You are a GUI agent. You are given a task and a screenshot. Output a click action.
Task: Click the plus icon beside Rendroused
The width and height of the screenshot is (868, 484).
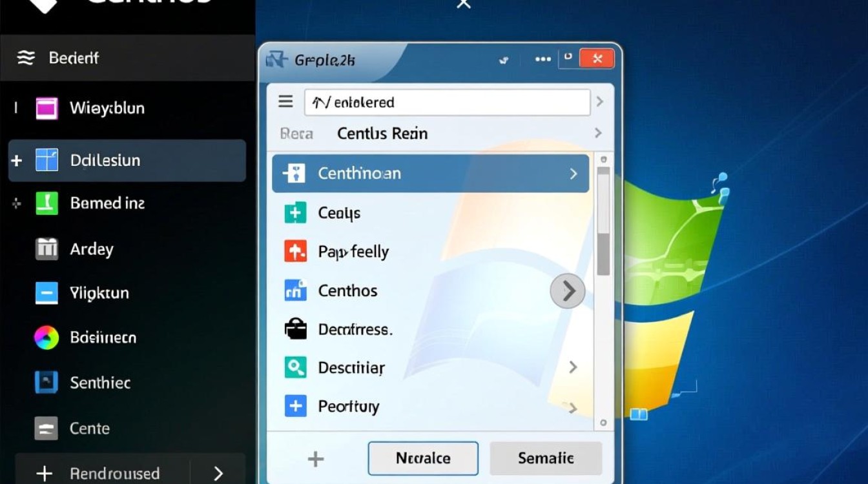pos(44,474)
